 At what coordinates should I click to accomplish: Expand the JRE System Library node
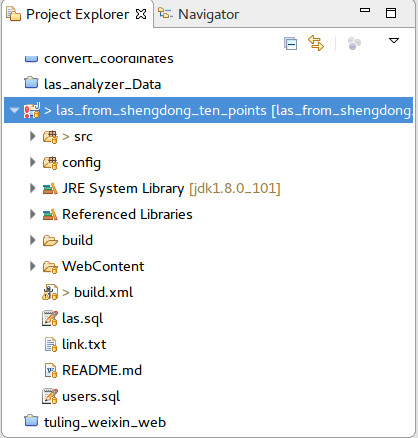[x=32, y=188]
